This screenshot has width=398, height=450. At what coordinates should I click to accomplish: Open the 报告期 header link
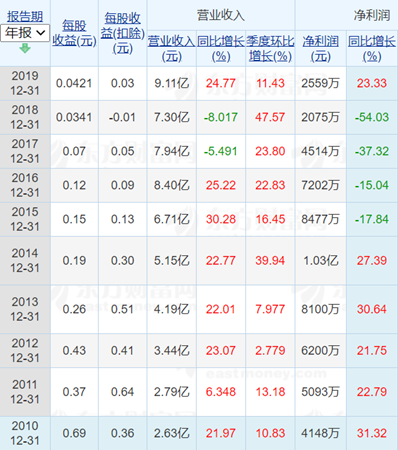pos(25,16)
